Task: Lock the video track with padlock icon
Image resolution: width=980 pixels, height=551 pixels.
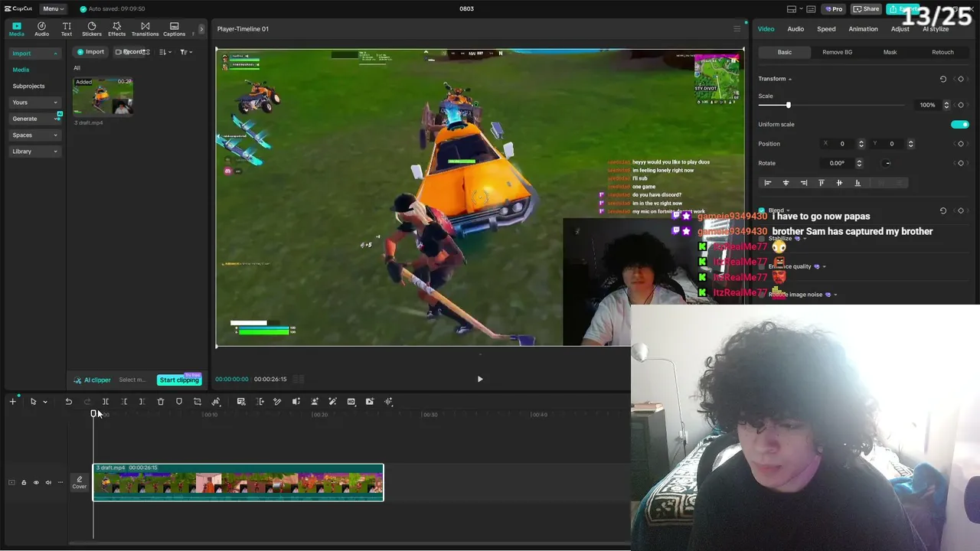Action: point(24,482)
